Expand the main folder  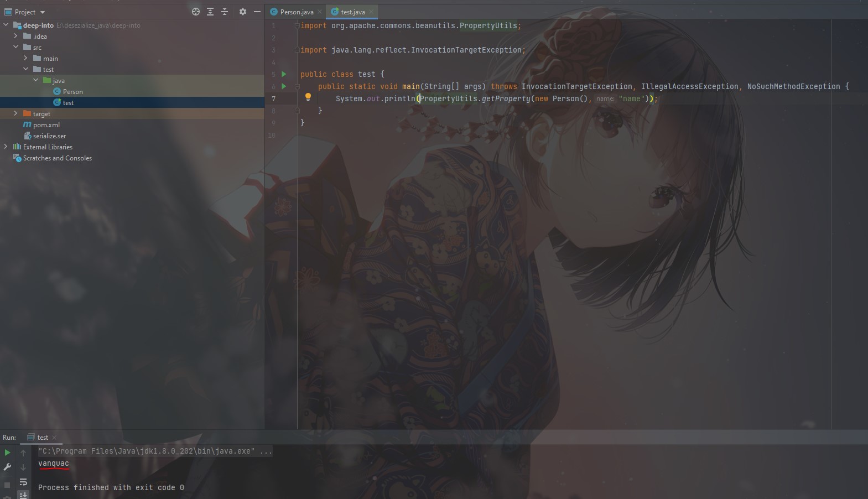coord(25,58)
